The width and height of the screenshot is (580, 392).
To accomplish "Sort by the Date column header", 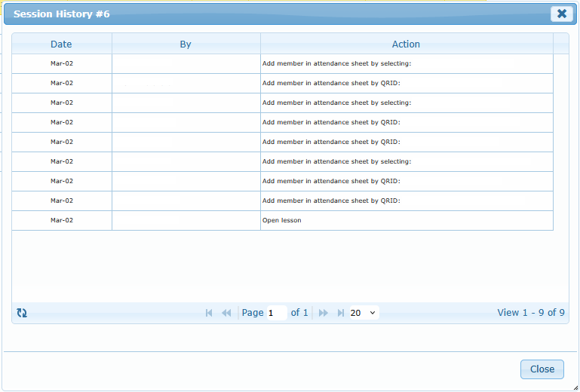I will coord(61,44).
